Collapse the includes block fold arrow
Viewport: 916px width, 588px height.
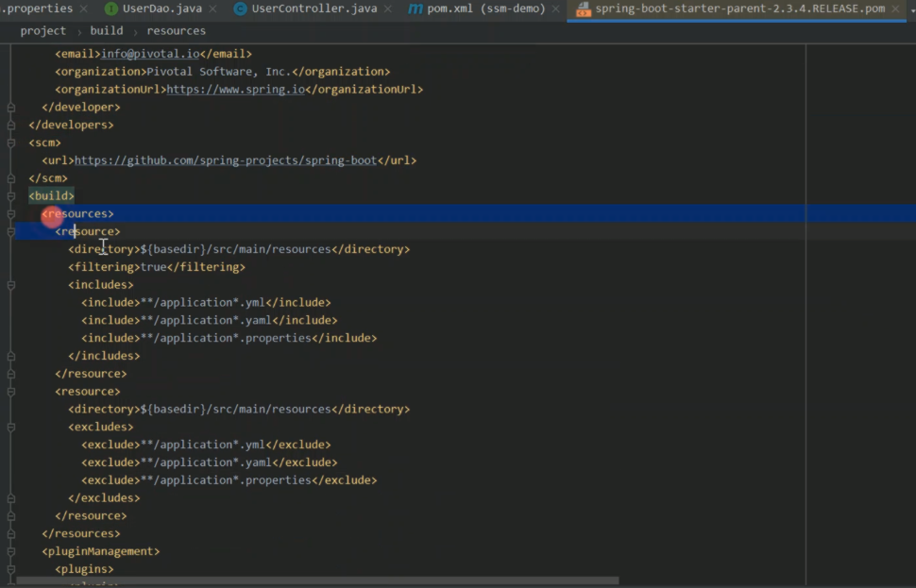pos(9,284)
